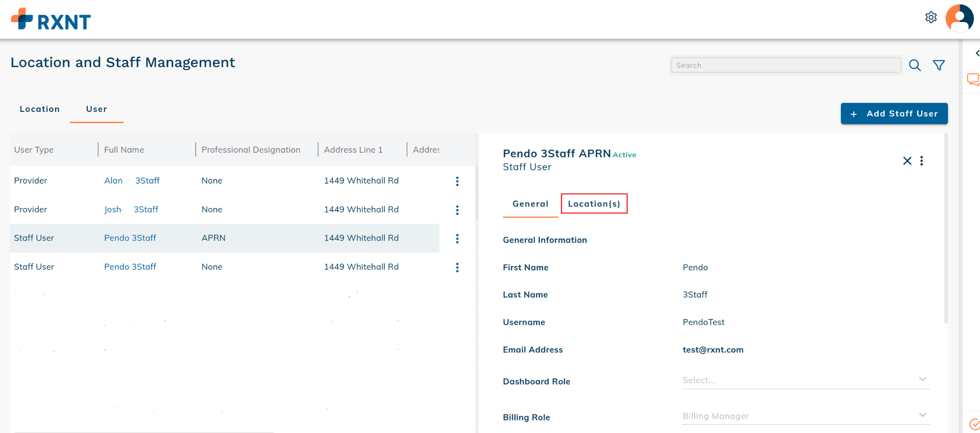Screen dimensions: 980x433
Task: Expand the Dashboard Role dropdown
Action: point(922,379)
